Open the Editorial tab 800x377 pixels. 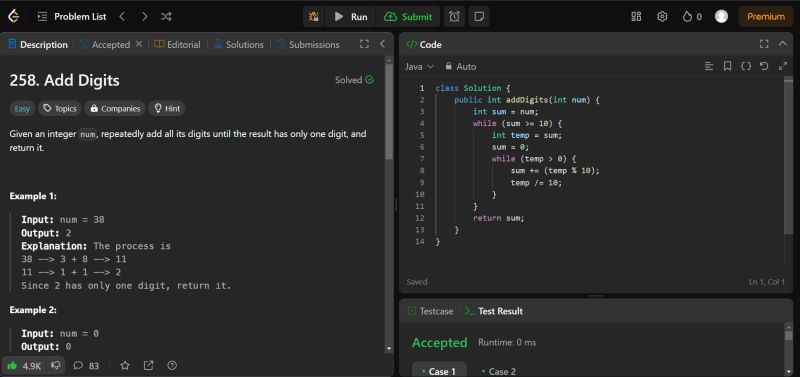click(x=178, y=44)
